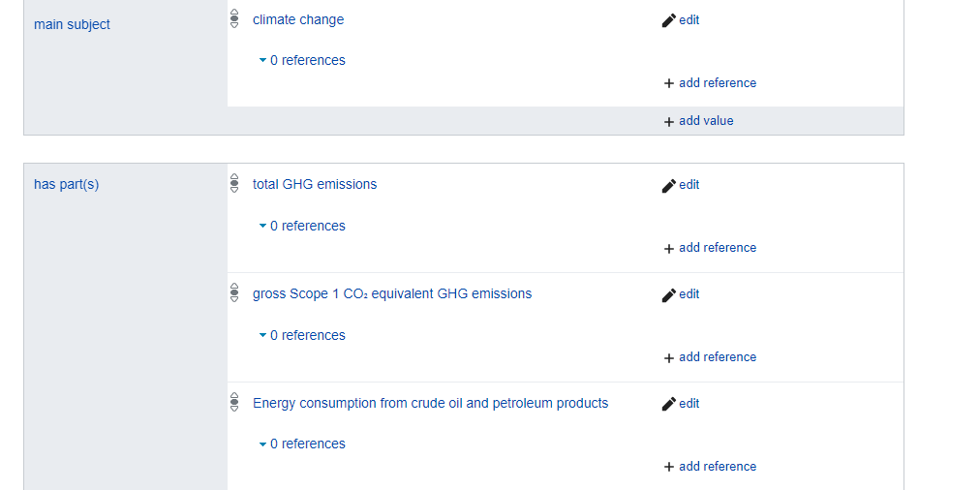980x490 pixels.
Task: Open gross Scope 1 CO₂ equivalent GHG emissions
Action: pyautogui.click(x=392, y=293)
